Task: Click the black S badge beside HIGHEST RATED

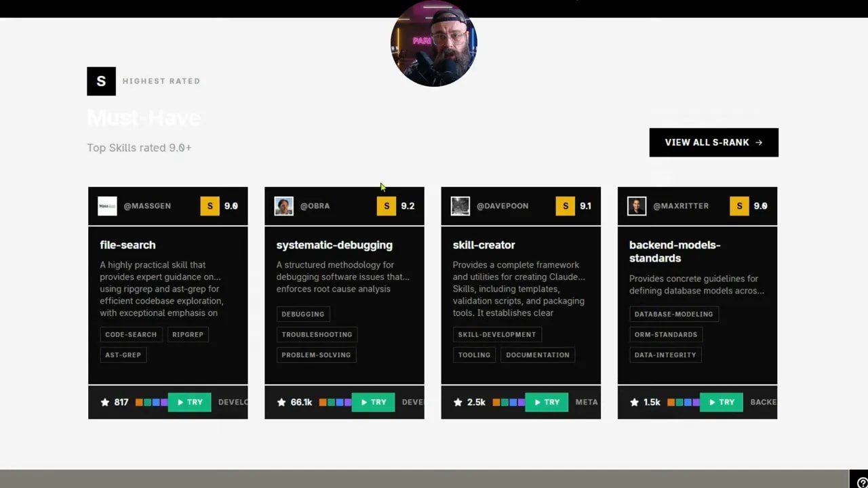Action: tap(101, 81)
